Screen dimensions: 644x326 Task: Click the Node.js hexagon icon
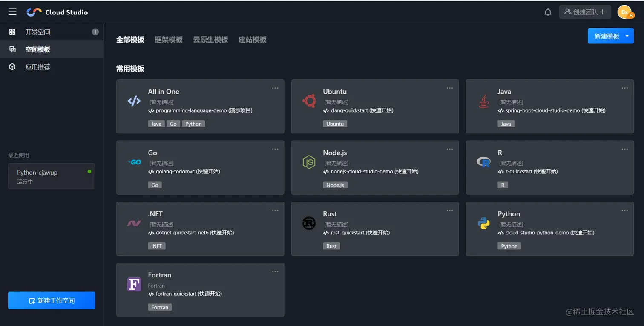click(309, 162)
